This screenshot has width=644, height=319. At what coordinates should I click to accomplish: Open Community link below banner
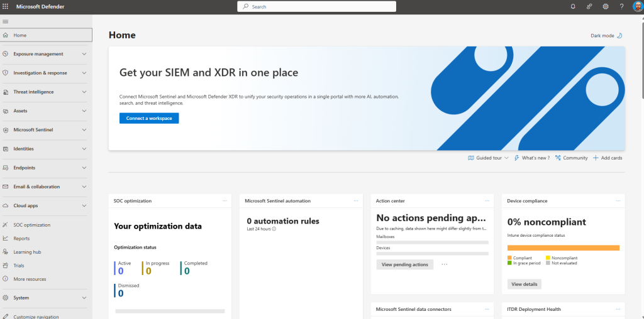(571, 158)
